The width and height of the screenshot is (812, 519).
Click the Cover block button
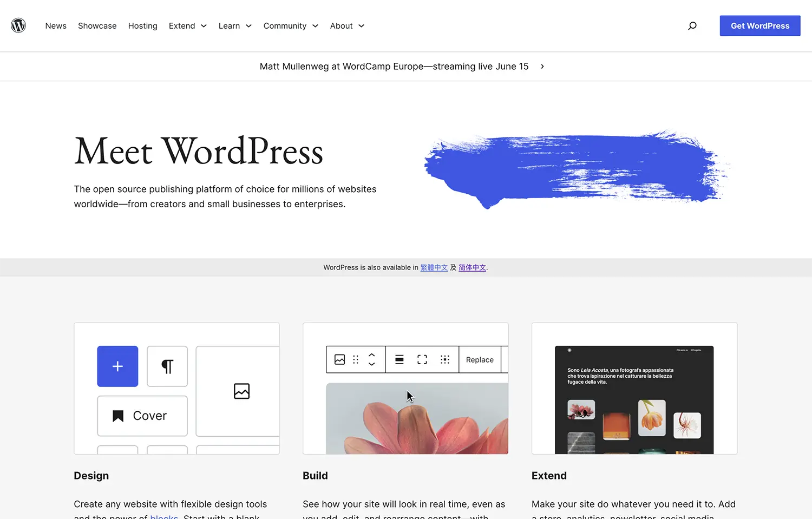[142, 416]
